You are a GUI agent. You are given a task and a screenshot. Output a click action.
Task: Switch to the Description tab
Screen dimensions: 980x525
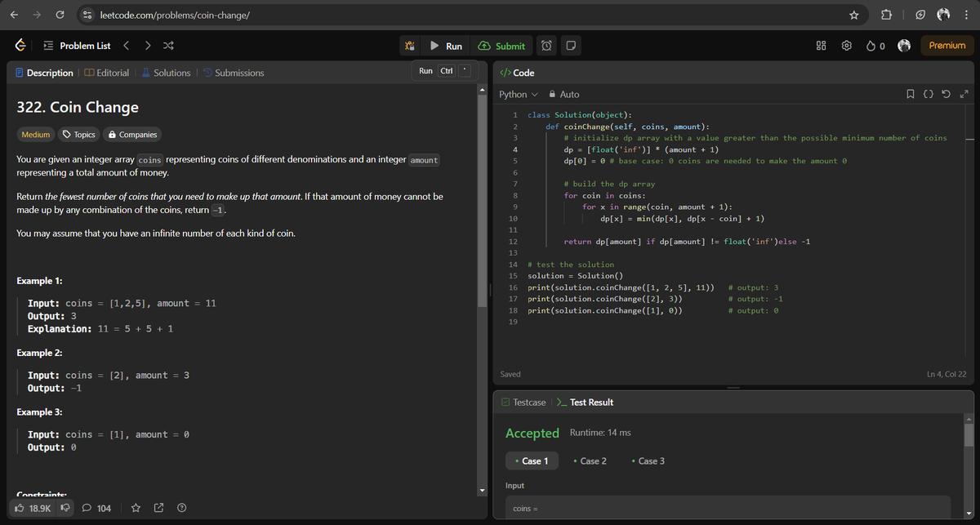(44, 73)
